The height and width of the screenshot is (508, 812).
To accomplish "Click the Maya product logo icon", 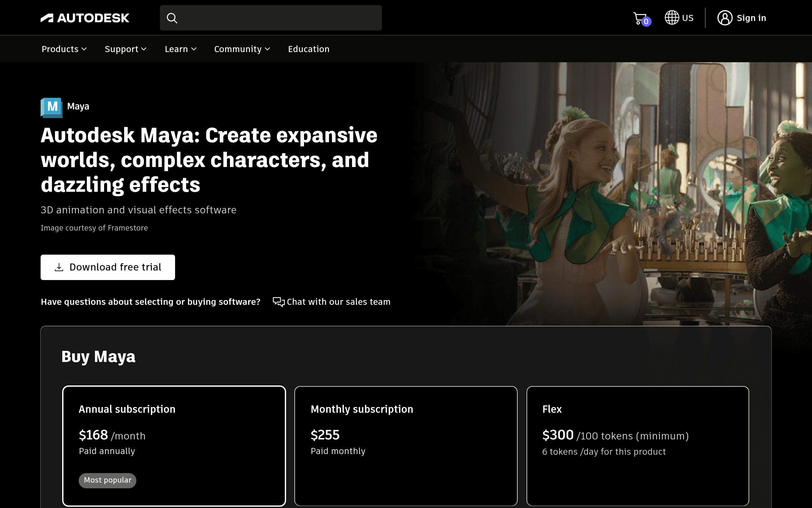I will pos(51,108).
